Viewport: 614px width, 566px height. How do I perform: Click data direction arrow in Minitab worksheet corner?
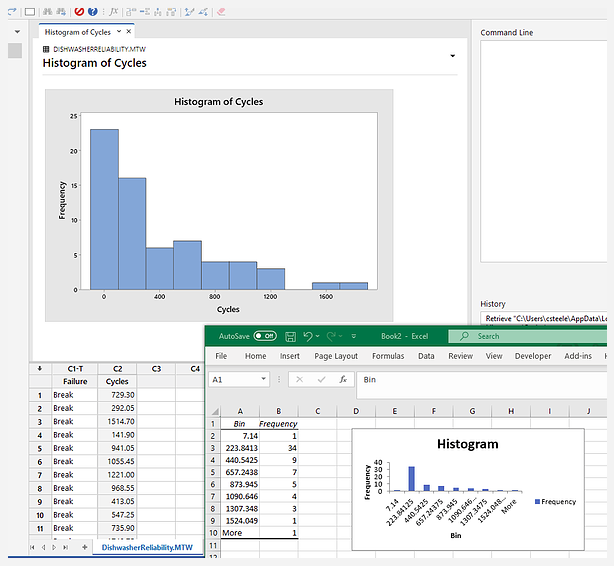click(x=40, y=368)
